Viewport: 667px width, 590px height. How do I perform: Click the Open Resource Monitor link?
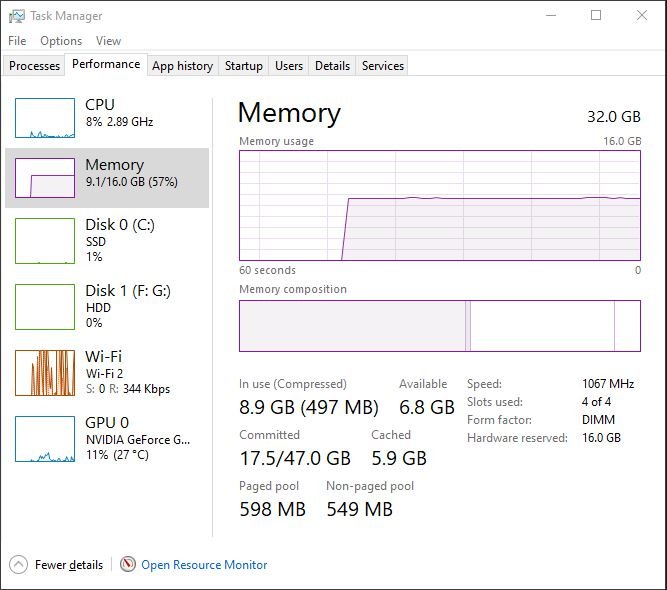click(204, 565)
